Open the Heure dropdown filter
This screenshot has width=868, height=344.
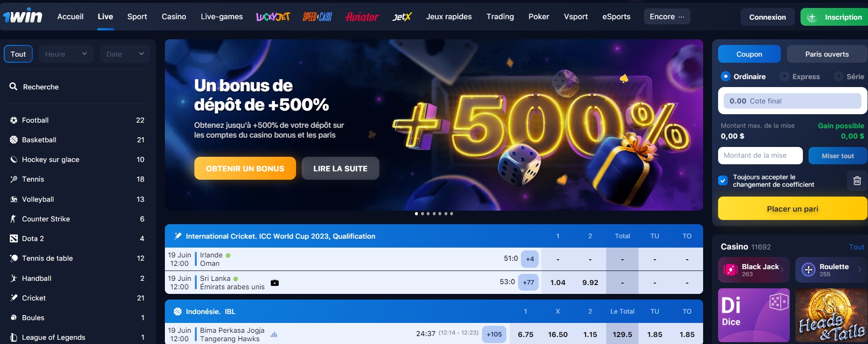click(x=66, y=54)
